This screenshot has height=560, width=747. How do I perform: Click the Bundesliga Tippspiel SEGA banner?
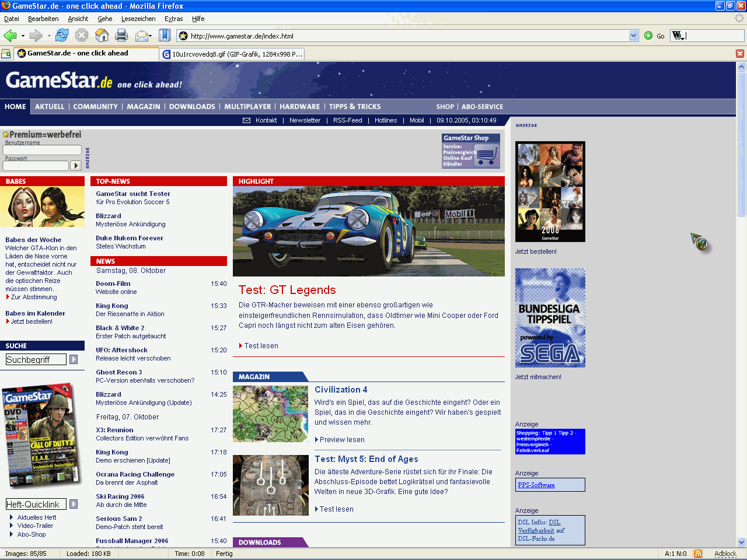[550, 318]
